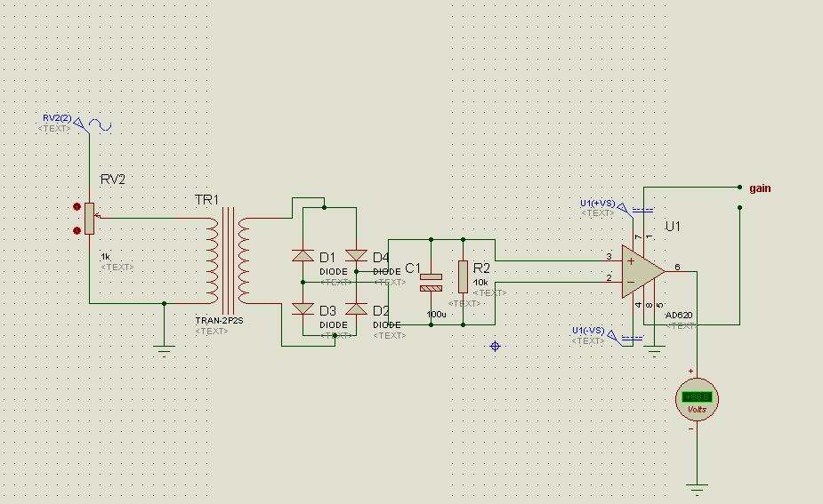The width and height of the screenshot is (823, 504).
Task: Select the U1(-VS) DC generator arrow
Action: coord(613,337)
